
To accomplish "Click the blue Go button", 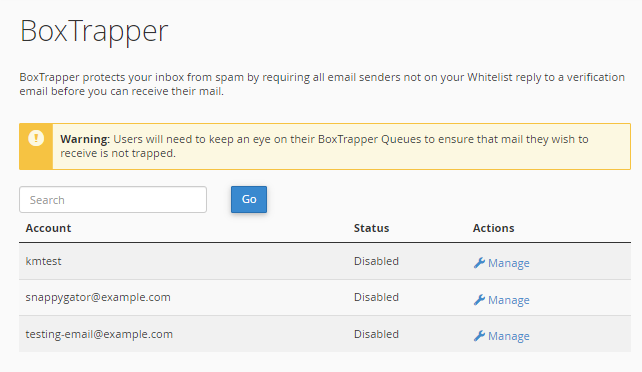I will click(x=249, y=199).
